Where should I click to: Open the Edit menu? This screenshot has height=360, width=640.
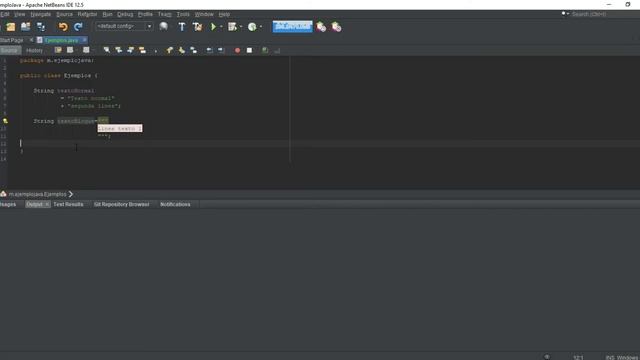click(4, 14)
